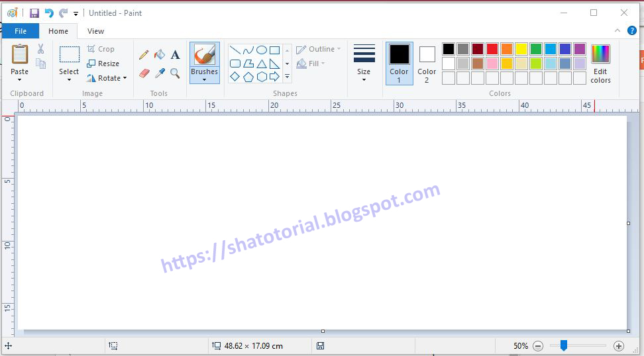The width and height of the screenshot is (644, 356).
Task: Open Edit colors dialog
Action: [600, 63]
